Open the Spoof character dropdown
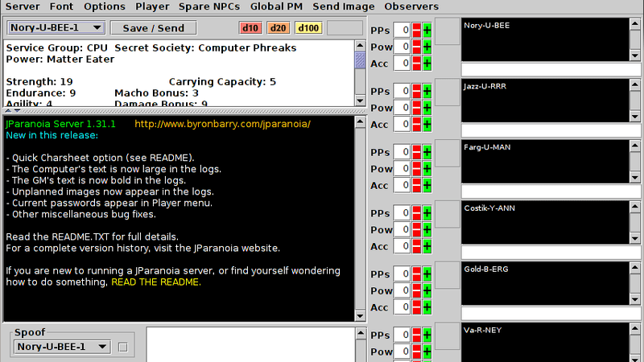Screen dimensions: 644x362 click(63, 347)
